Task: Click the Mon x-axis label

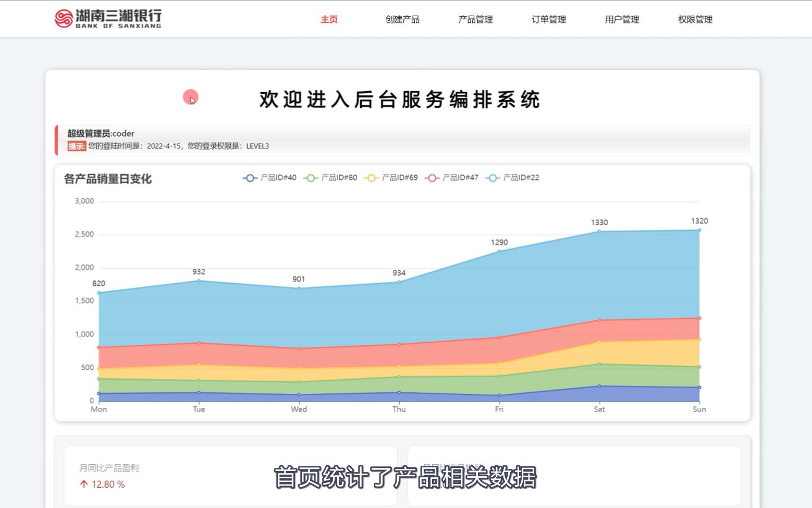Action: coord(99,409)
